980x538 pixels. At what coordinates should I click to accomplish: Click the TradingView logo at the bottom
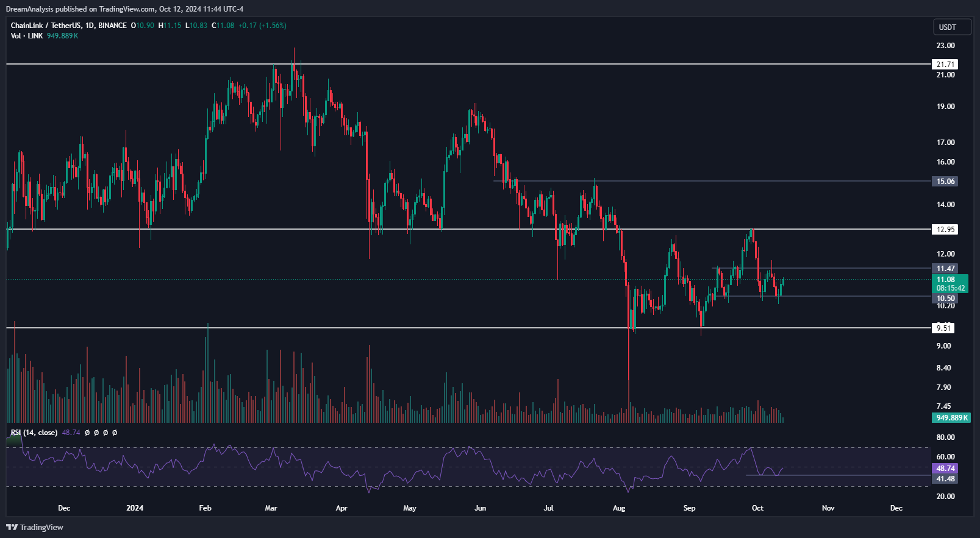[35, 527]
